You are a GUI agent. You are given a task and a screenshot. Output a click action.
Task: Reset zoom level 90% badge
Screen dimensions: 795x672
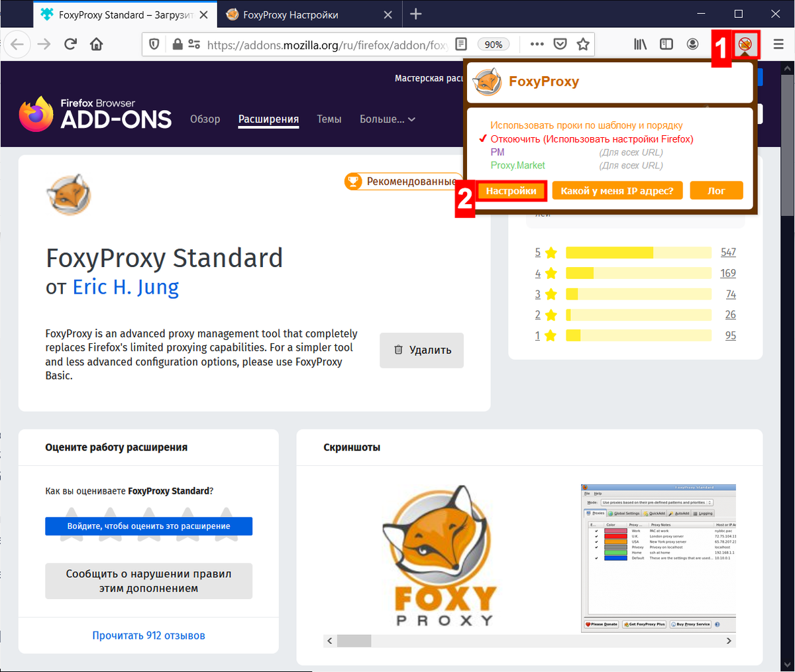[494, 44]
